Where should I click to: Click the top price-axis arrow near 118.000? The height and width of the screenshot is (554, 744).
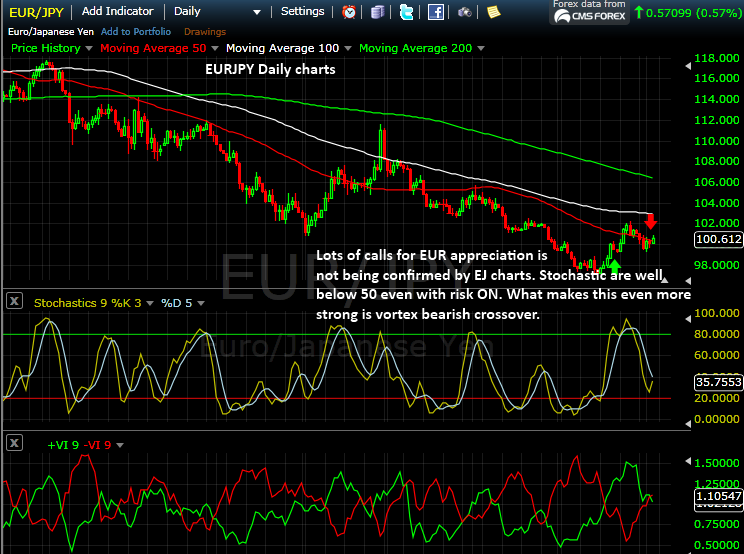click(x=688, y=66)
